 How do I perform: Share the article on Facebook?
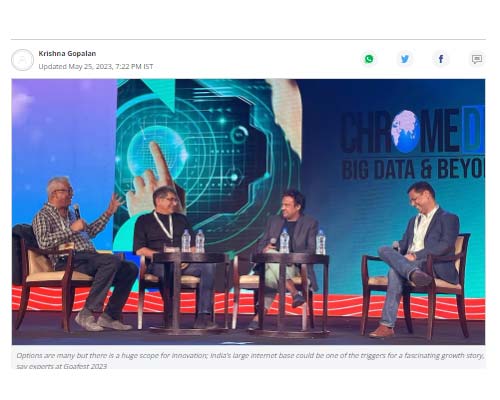tap(441, 59)
